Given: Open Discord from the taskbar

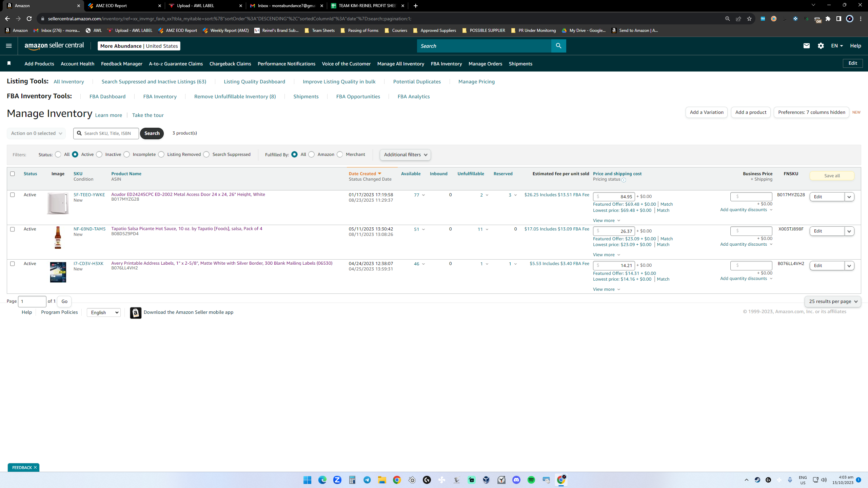Looking at the screenshot, I should (516, 480).
